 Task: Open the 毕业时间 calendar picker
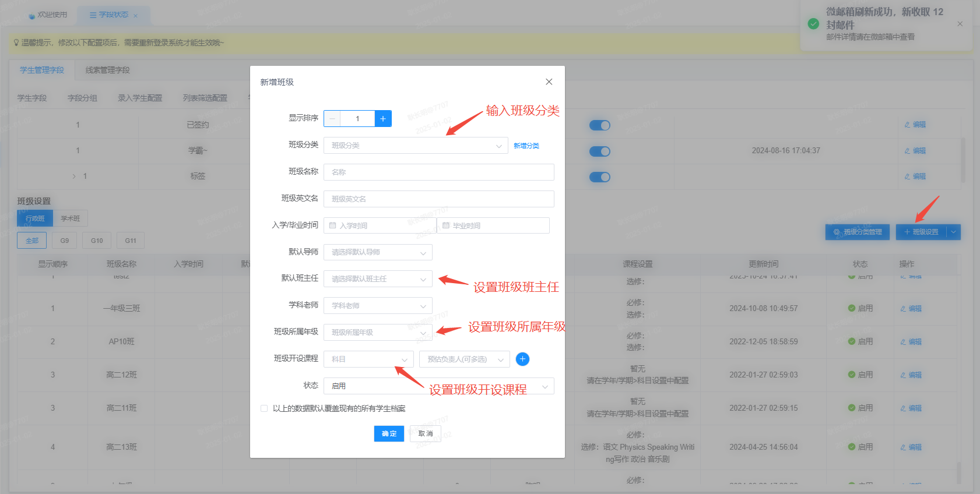(x=493, y=225)
